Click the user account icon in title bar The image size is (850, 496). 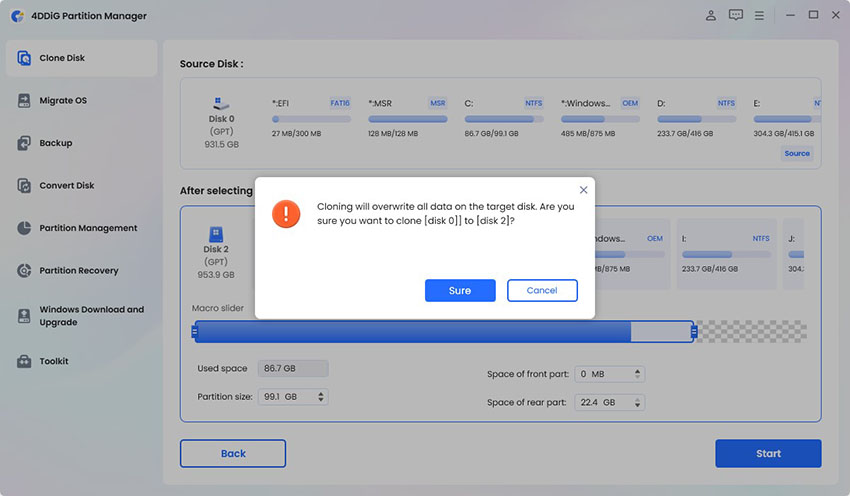710,15
